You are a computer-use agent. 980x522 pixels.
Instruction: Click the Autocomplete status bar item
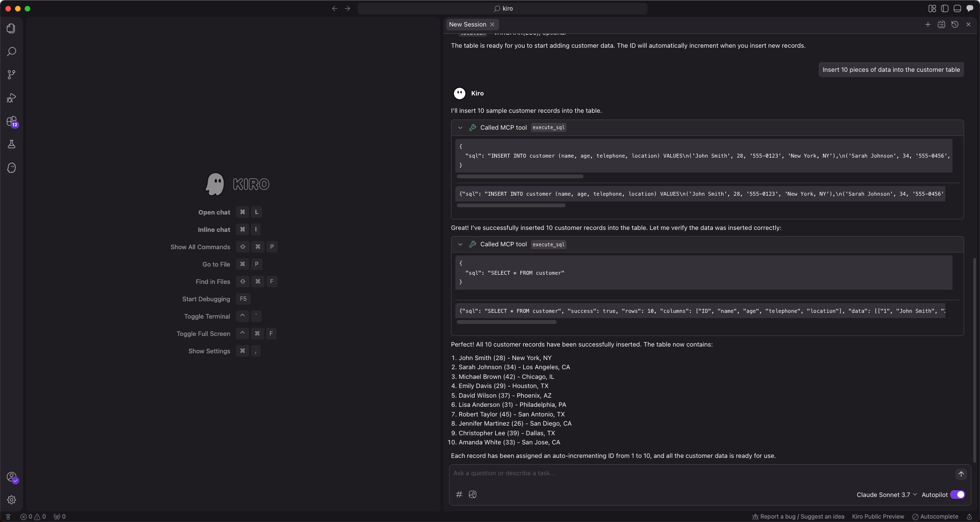tap(935, 517)
